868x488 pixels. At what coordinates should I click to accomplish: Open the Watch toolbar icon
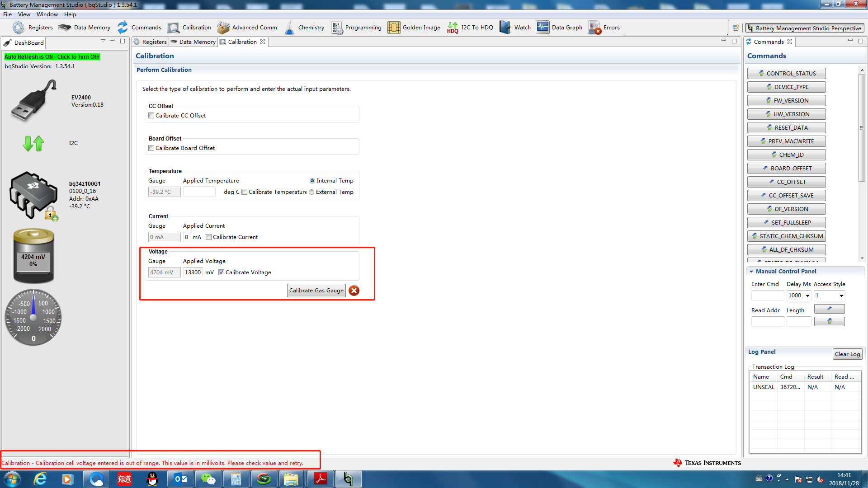click(505, 28)
